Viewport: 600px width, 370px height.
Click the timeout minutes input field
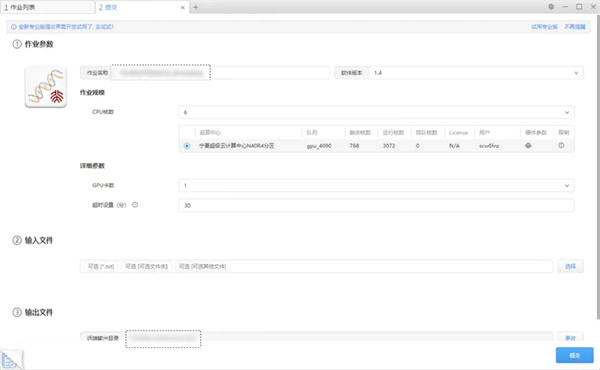tap(377, 205)
